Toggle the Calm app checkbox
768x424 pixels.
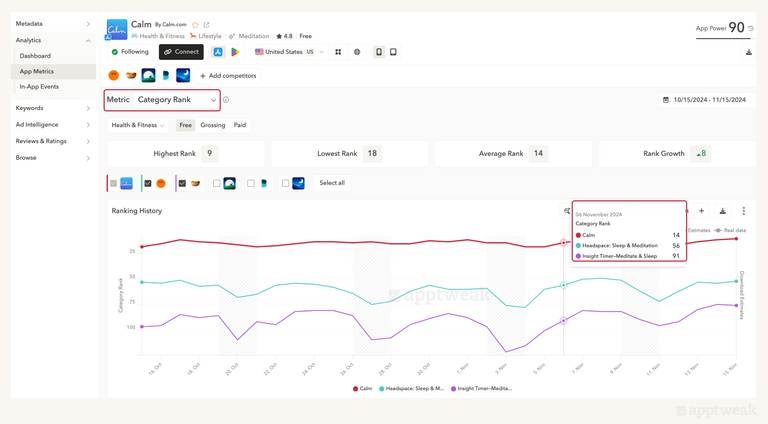[114, 183]
